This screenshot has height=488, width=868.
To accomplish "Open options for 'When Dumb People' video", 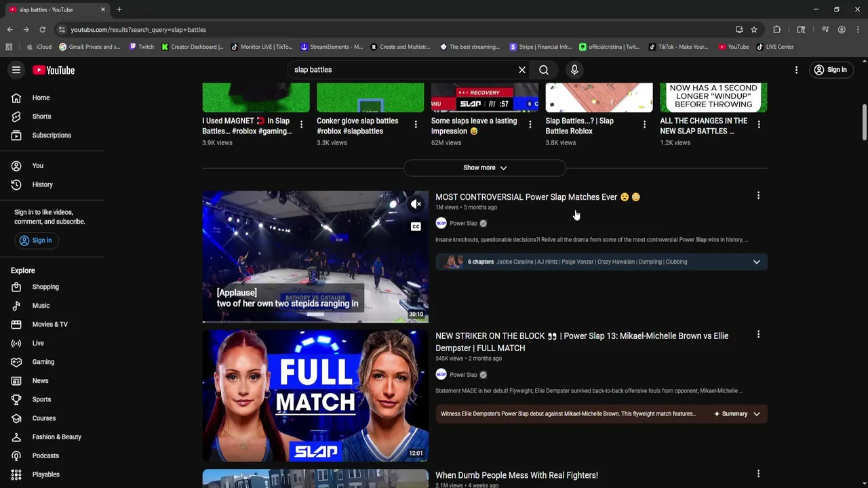I will pos(758,474).
